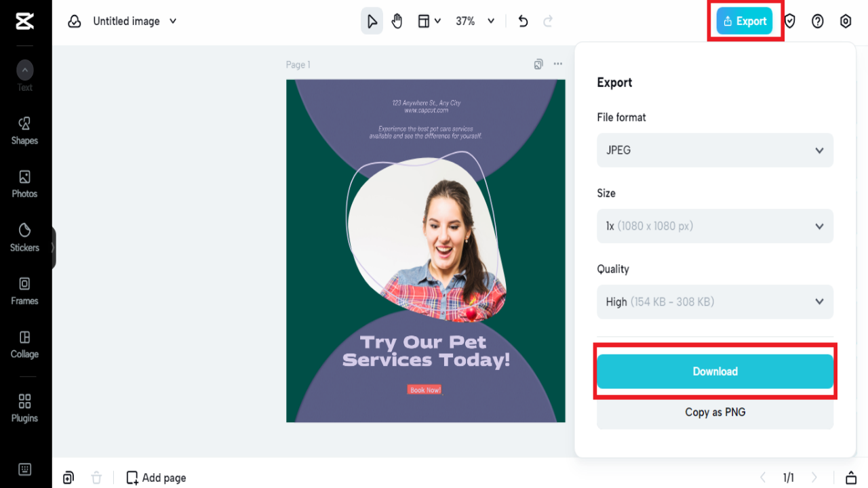The width and height of the screenshot is (868, 488).
Task: Select the 'Try Our Pet Services Today!' heading
Action: [x=426, y=351]
